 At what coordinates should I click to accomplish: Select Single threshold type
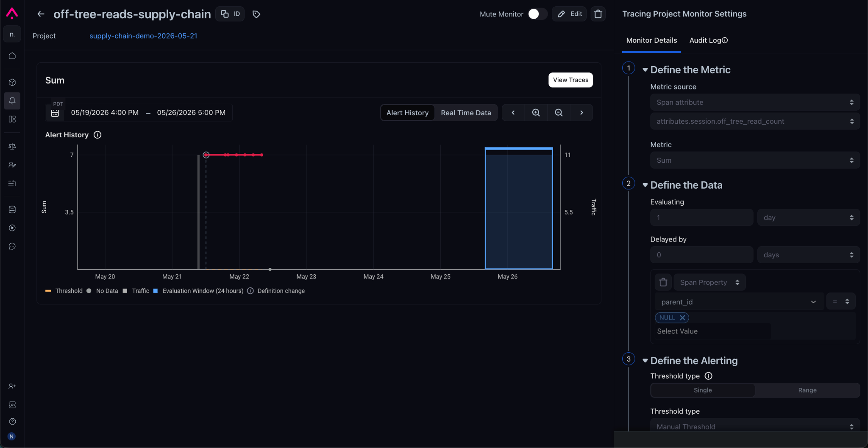[703, 390]
